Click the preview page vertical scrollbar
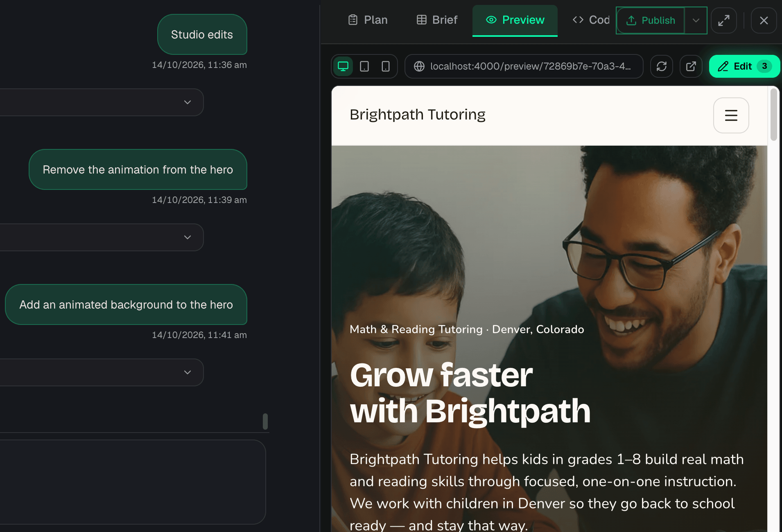This screenshot has height=532, width=782. tap(773, 115)
